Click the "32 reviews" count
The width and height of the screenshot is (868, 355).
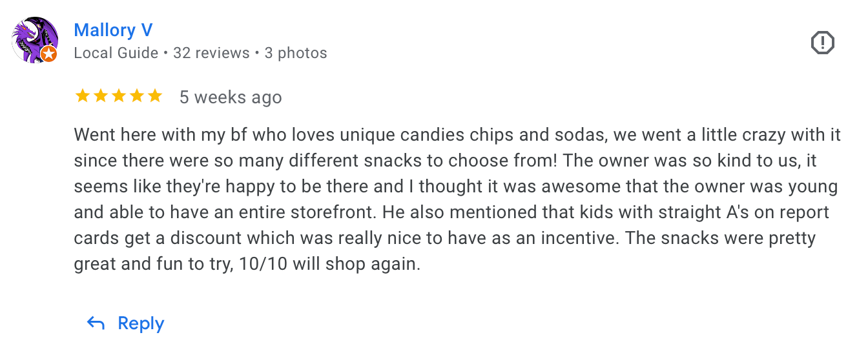[x=211, y=53]
